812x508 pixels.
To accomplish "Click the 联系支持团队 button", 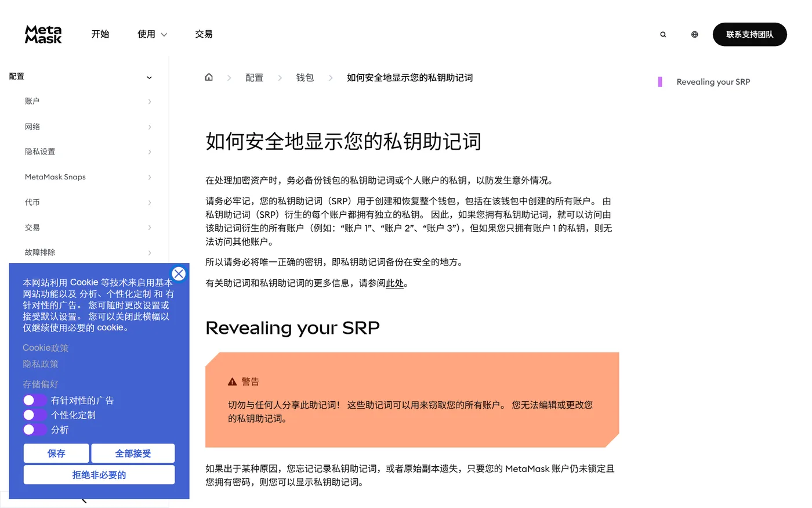I will [x=749, y=34].
